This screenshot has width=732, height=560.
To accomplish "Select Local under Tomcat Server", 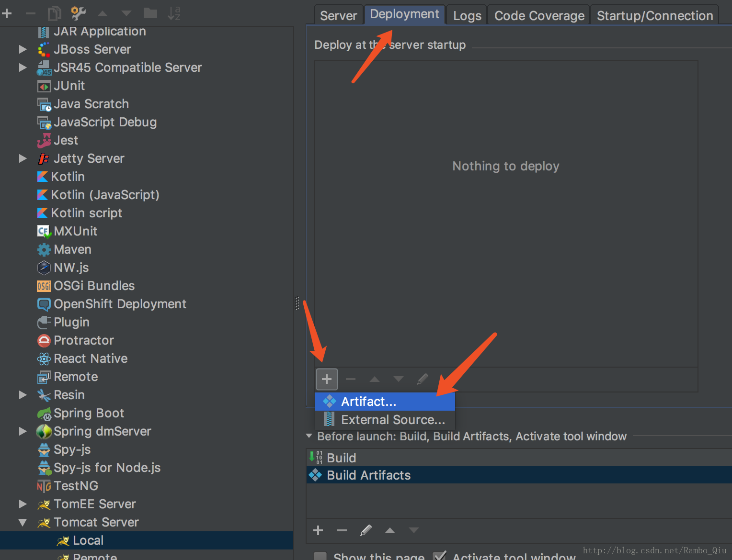I will click(x=147, y=540).
